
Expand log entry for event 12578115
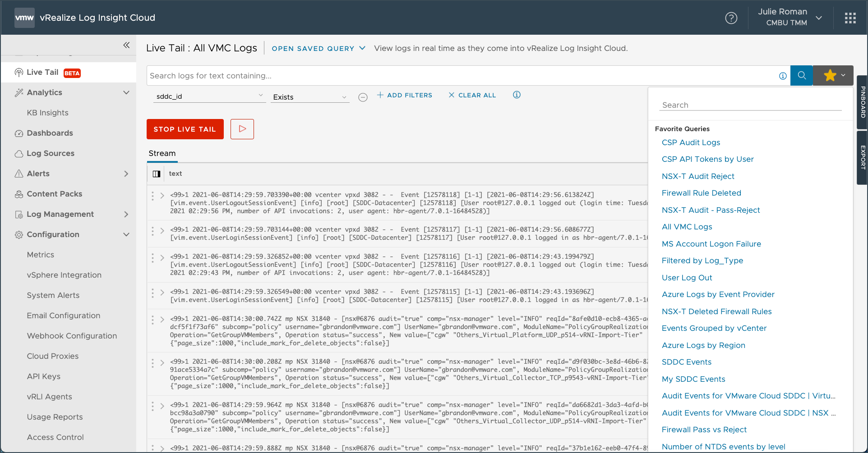tap(162, 293)
